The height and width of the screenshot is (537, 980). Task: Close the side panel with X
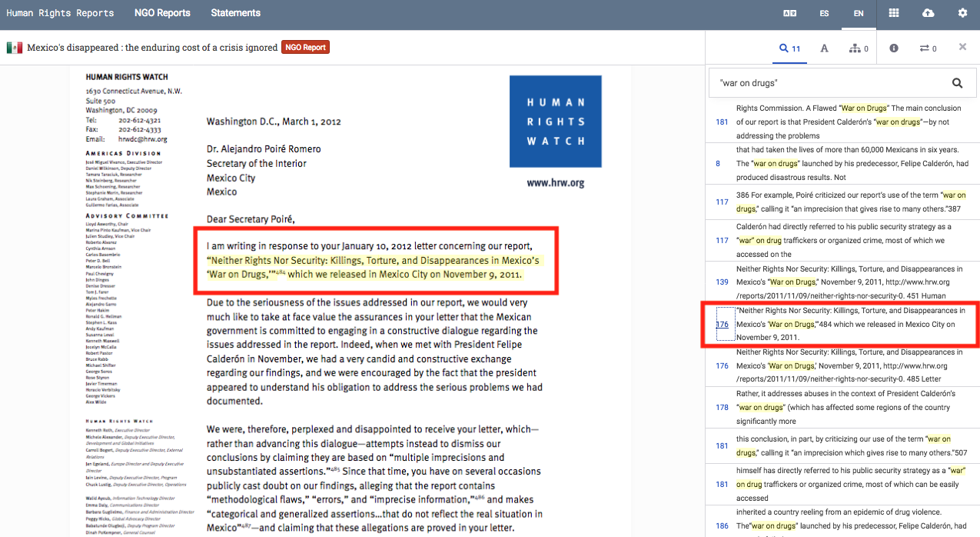point(962,48)
